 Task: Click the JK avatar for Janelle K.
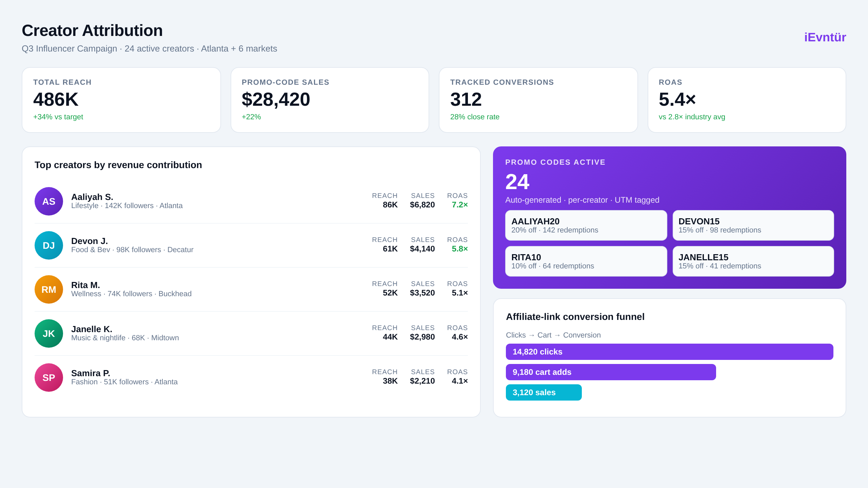[x=49, y=333]
